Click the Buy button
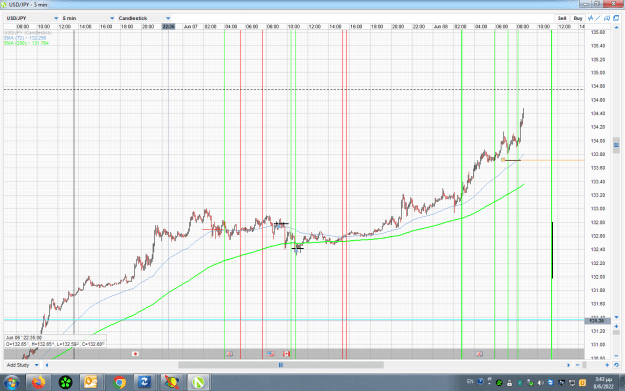 coord(578,18)
